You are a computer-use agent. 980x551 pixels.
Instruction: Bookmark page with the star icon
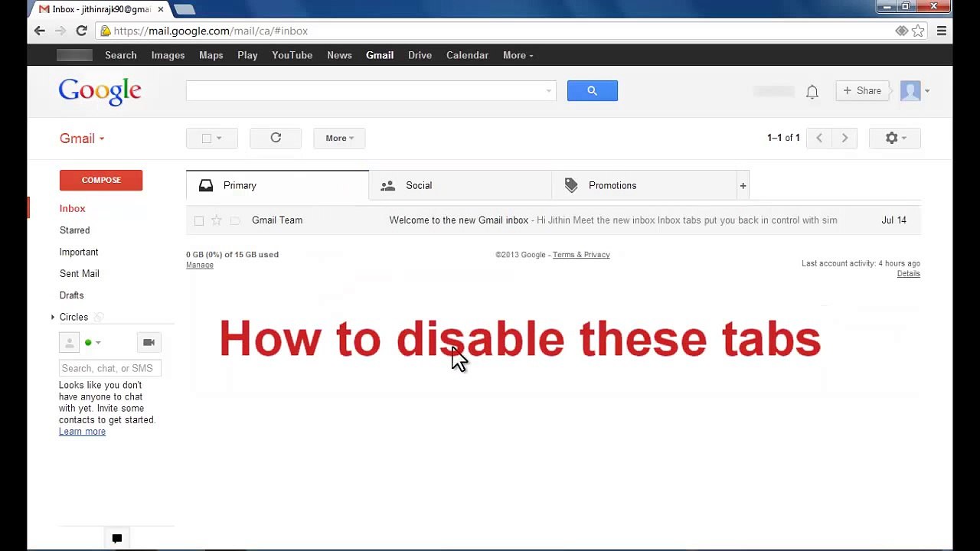[x=918, y=31]
